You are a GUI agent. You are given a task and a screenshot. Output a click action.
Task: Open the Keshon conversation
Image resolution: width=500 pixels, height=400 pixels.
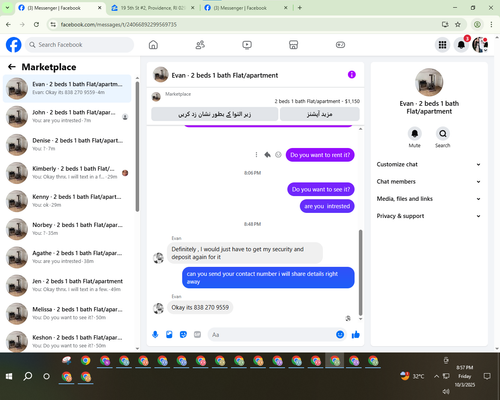coord(67,341)
